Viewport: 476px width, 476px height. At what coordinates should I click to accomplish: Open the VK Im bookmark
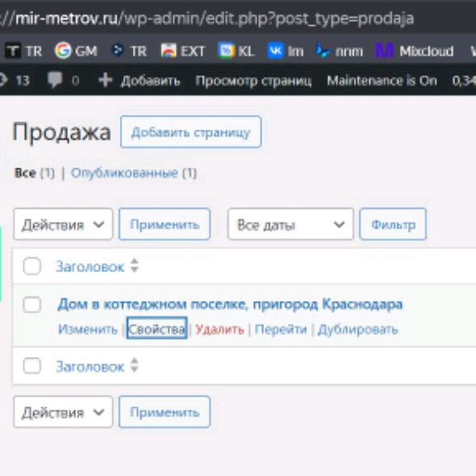click(285, 51)
